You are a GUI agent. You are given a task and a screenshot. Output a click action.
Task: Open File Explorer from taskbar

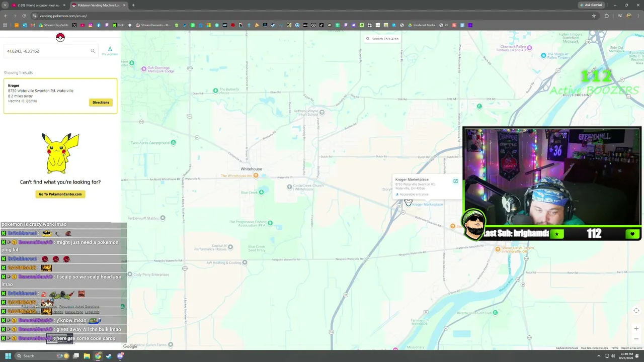[87, 356]
